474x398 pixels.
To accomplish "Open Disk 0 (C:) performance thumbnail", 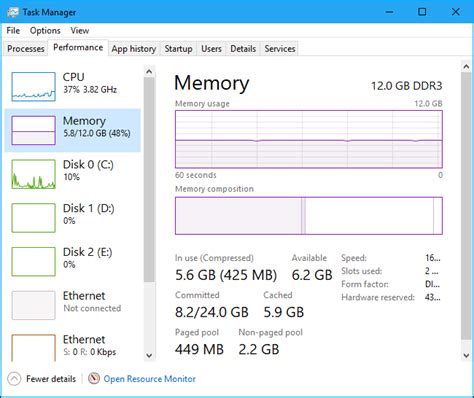I will tap(33, 174).
